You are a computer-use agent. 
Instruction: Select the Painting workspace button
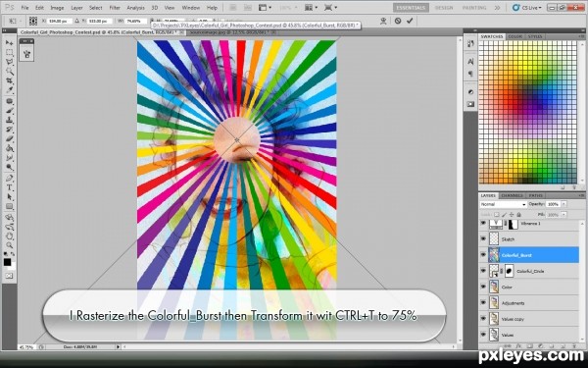(474, 8)
